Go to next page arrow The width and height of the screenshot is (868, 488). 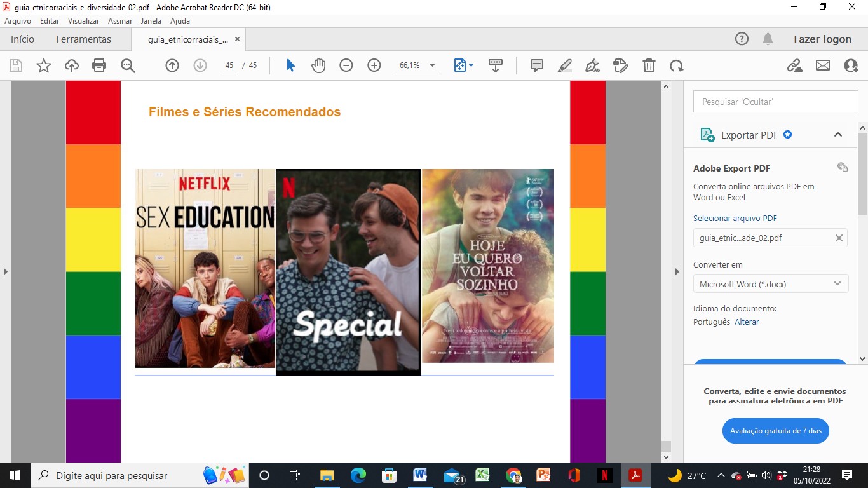pyautogui.click(x=200, y=65)
